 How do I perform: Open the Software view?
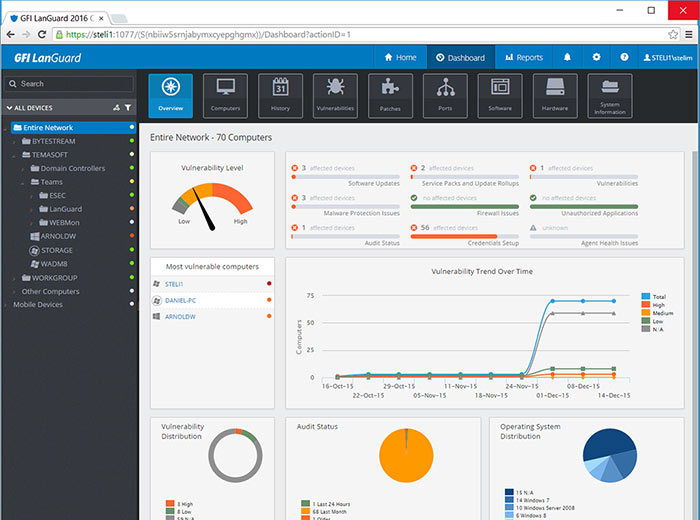(x=500, y=96)
